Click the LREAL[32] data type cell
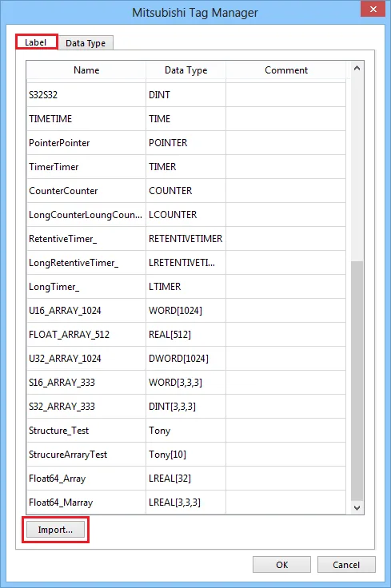Image resolution: width=391 pixels, height=588 pixels. coord(186,479)
